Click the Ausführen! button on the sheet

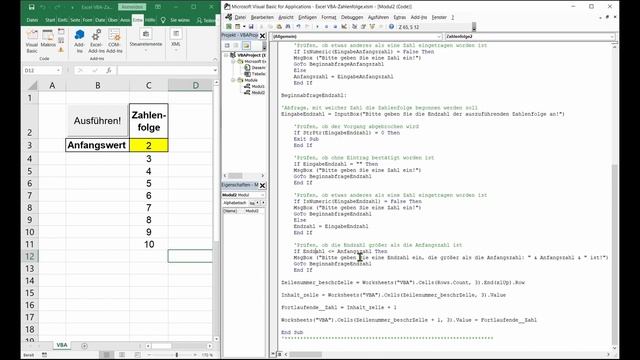(x=97, y=121)
